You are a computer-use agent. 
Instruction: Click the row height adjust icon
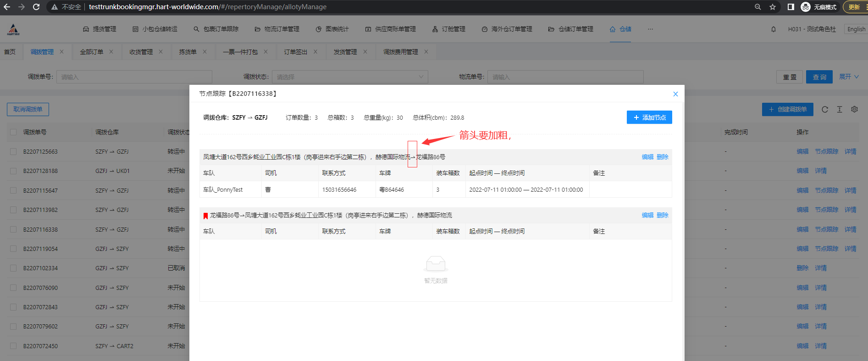coord(840,110)
